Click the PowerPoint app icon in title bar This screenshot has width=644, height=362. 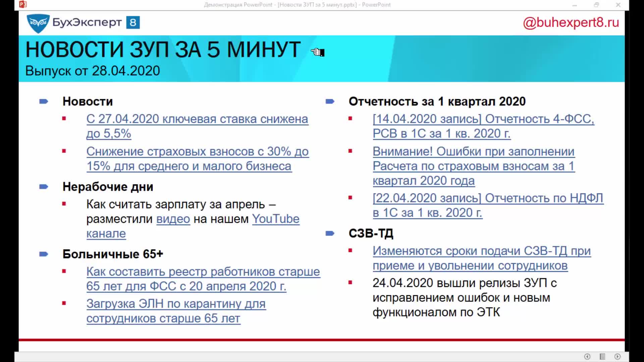(23, 4)
